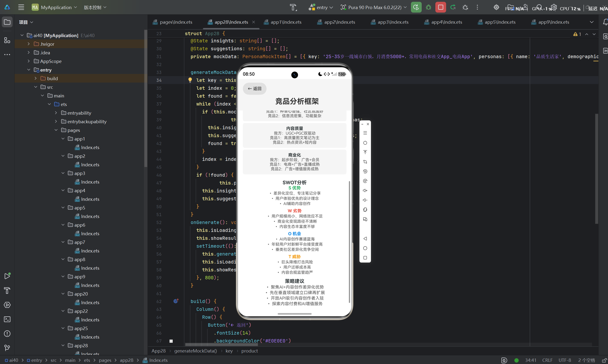Open Index.ets under app7 folder
The height and width of the screenshot is (364, 608).
(87, 251)
